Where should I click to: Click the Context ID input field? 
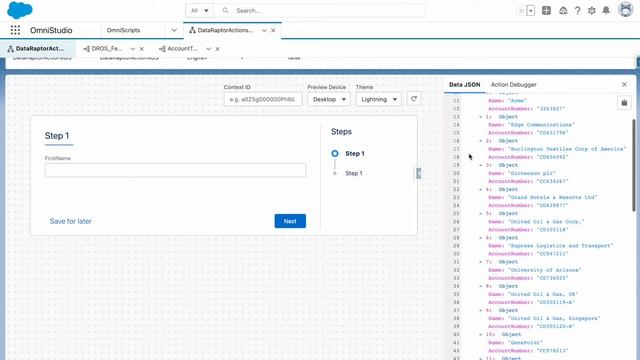click(x=263, y=99)
